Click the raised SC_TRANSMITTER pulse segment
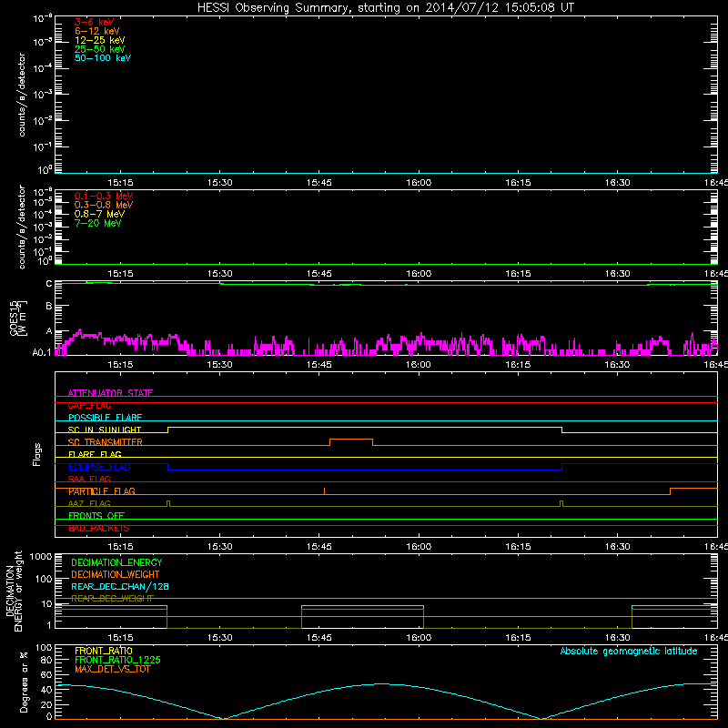 351,439
